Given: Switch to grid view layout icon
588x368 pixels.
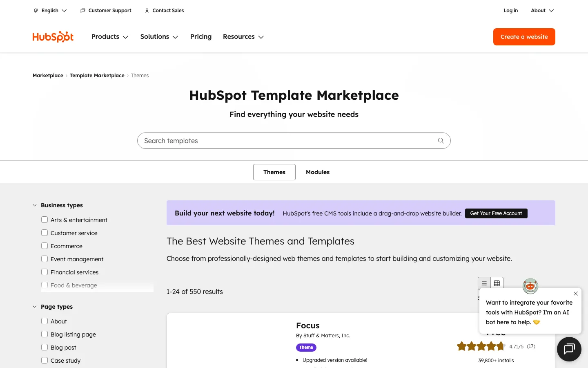Looking at the screenshot, I should tap(497, 283).
